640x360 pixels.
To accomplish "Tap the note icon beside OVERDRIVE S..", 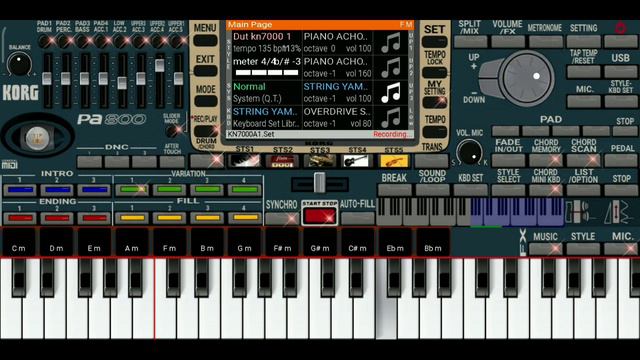I will pos(391,118).
